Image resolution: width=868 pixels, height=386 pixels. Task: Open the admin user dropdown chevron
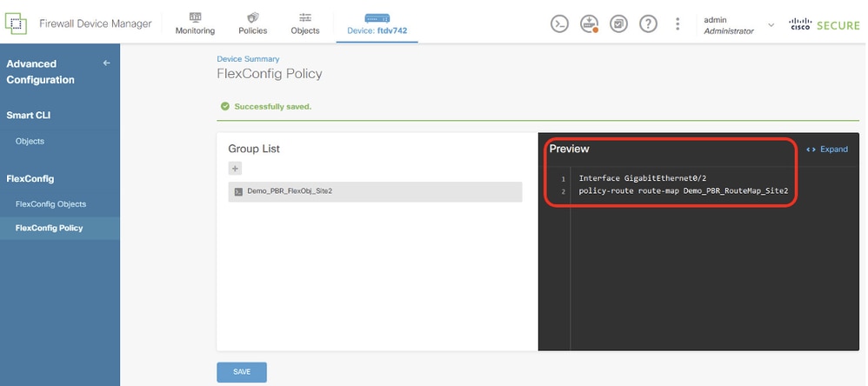coord(771,25)
